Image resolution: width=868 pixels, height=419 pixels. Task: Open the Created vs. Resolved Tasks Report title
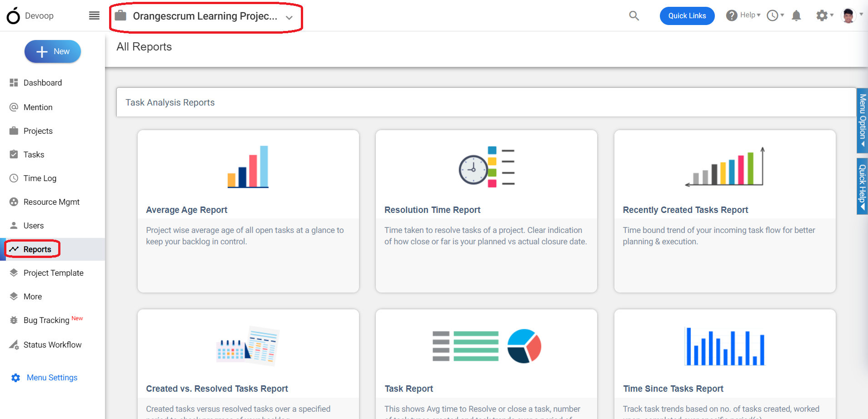click(x=217, y=389)
